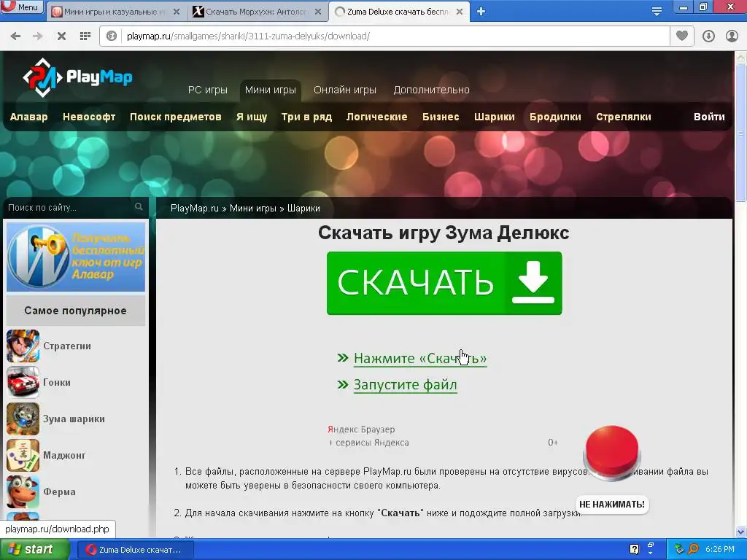Click the Нажмите «Скачать» link
This screenshot has width=747, height=560.
(x=420, y=359)
